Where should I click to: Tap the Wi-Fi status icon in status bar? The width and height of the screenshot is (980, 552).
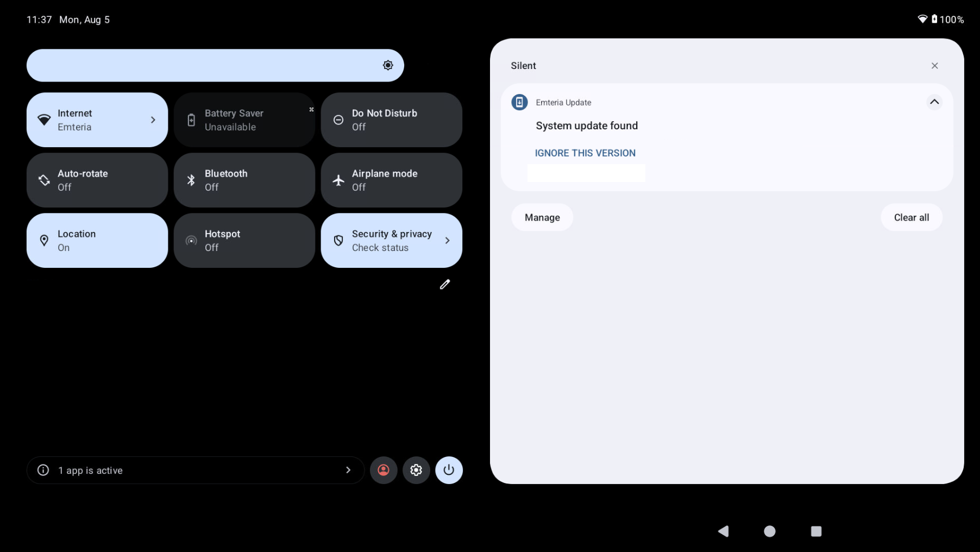[x=922, y=19]
